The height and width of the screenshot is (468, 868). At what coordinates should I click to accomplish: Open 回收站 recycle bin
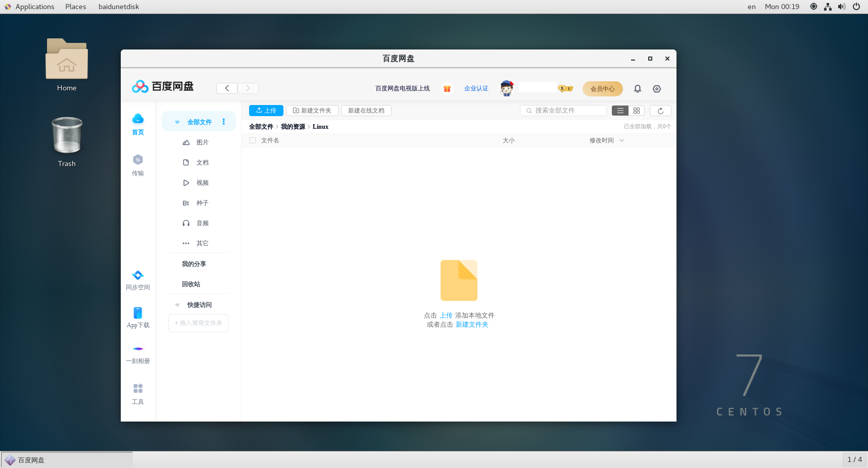click(191, 284)
